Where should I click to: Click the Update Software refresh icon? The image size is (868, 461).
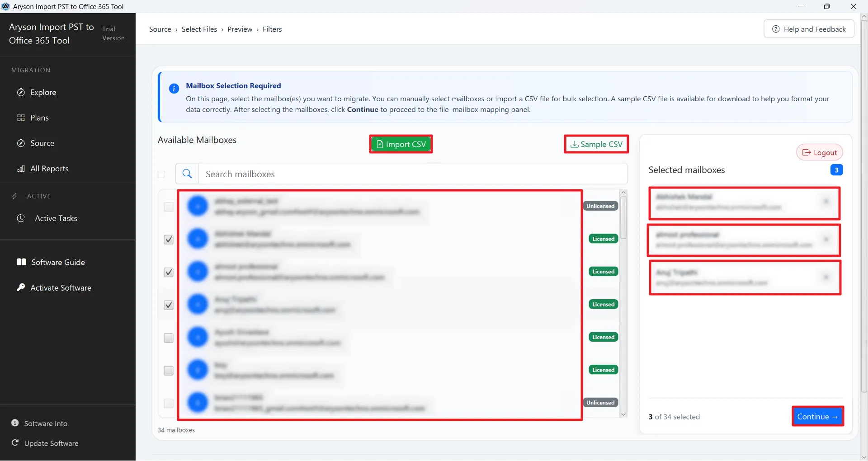[15, 443]
